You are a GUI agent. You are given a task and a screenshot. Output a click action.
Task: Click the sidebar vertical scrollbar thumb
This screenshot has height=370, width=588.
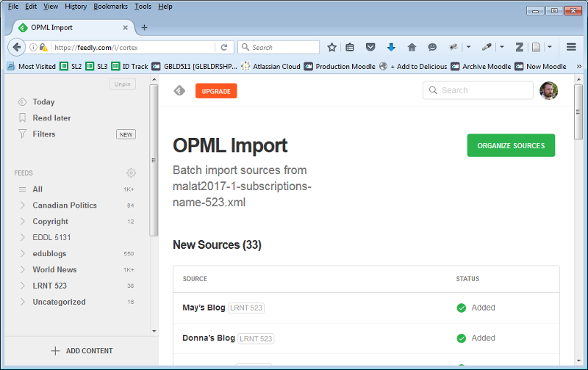[154, 160]
